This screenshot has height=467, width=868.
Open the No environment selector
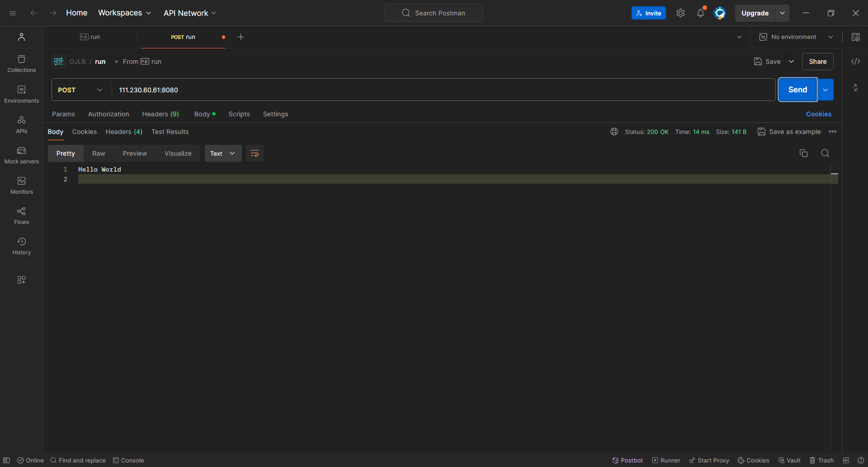pyautogui.click(x=797, y=37)
